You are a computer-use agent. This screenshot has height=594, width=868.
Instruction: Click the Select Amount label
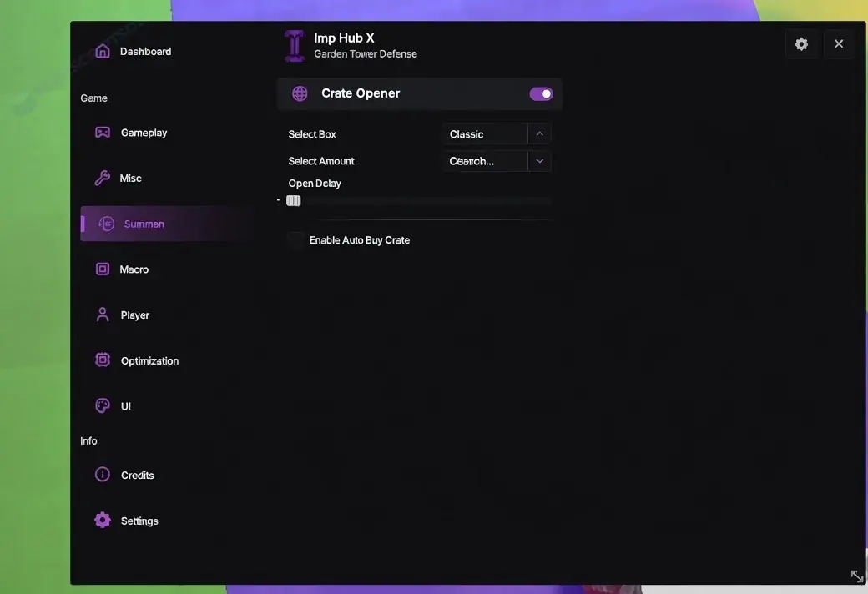321,161
